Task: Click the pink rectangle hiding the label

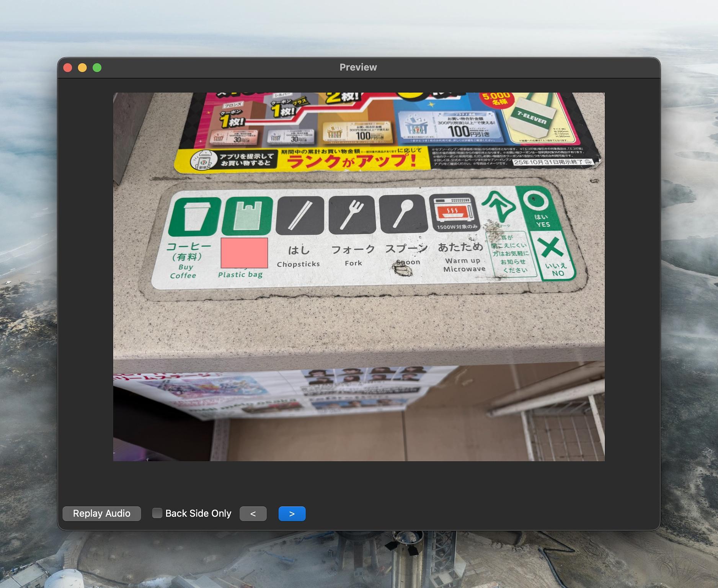Action: point(244,253)
